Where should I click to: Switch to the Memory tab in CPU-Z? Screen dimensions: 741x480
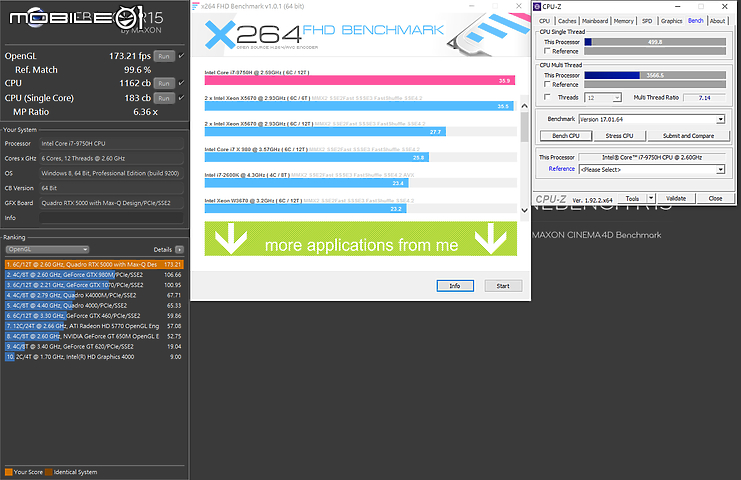[x=624, y=21]
